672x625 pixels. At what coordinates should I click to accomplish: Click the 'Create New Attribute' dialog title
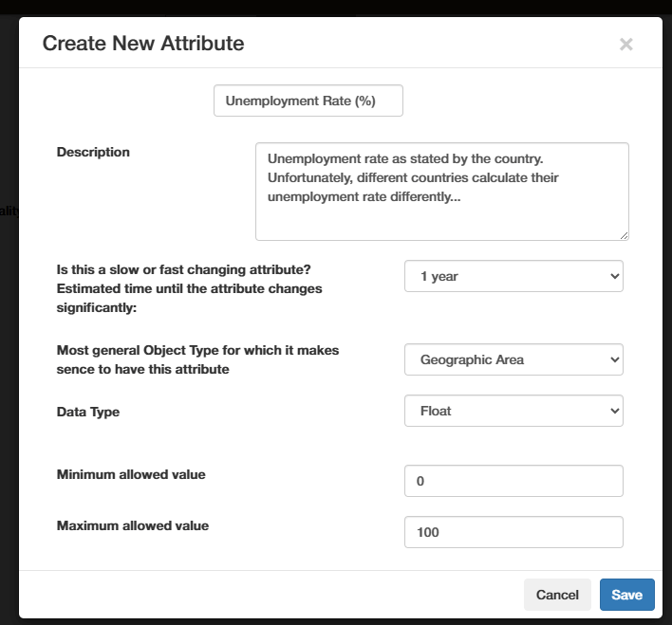click(x=143, y=43)
